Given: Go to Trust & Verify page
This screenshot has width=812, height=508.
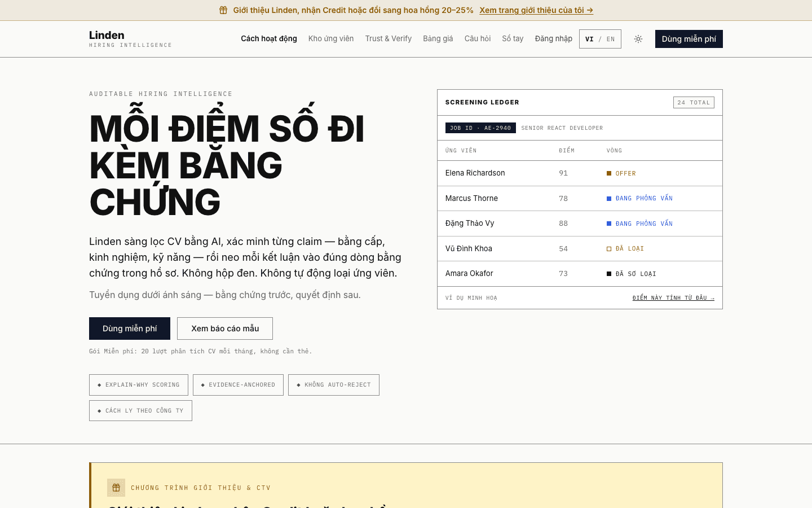Looking at the screenshot, I should tap(389, 39).
